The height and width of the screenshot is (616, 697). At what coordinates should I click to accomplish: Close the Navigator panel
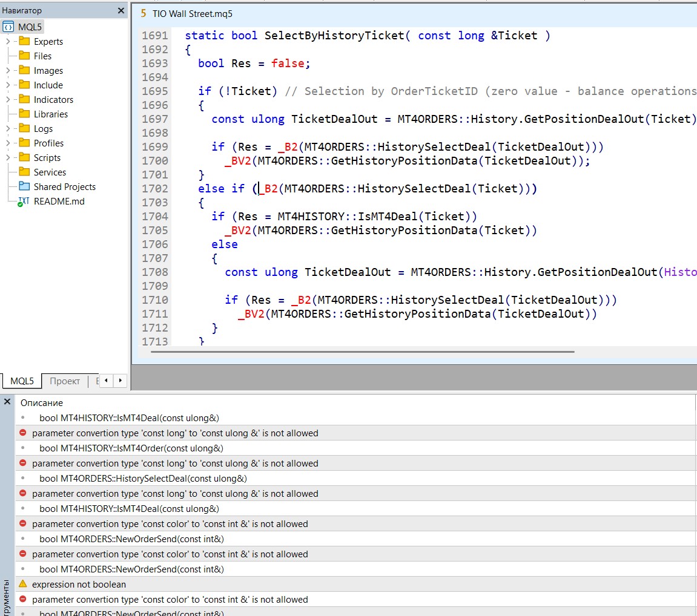(x=121, y=10)
